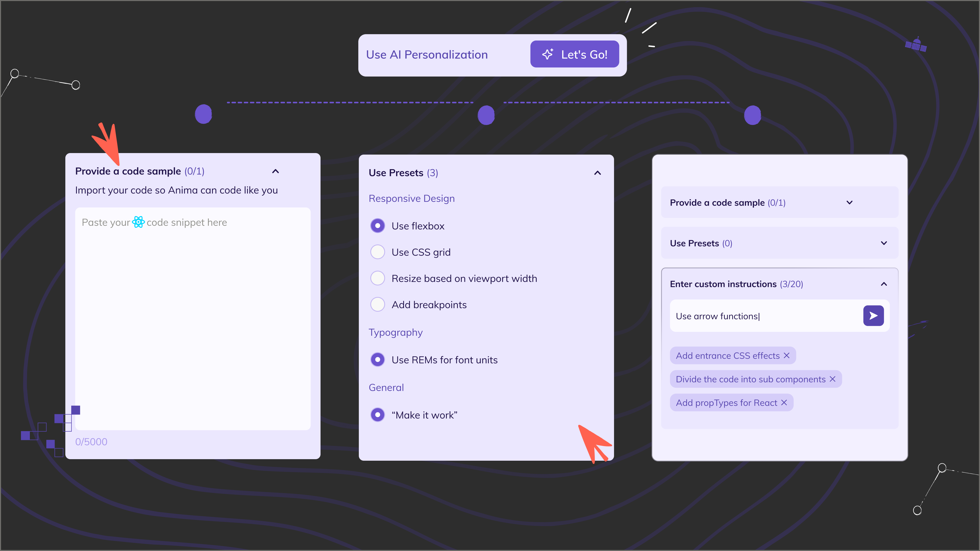Expand Use Presets (0) in right panel
The image size is (980, 551).
(x=884, y=243)
